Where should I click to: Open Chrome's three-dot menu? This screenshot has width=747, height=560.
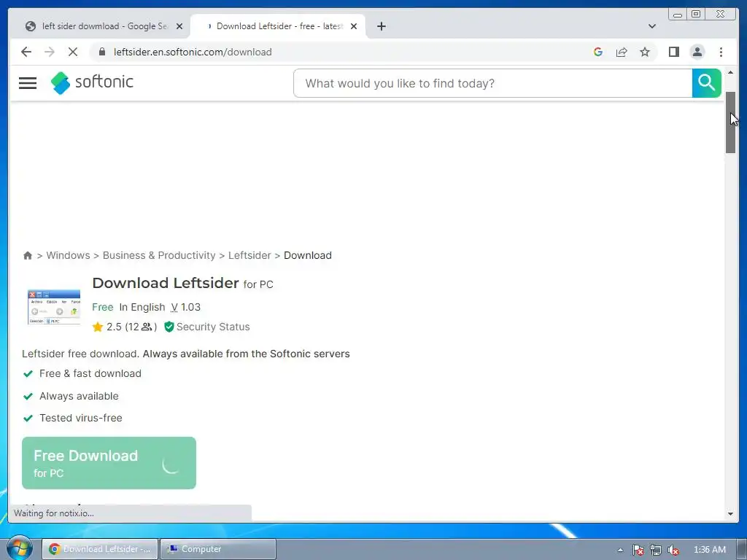[721, 52]
